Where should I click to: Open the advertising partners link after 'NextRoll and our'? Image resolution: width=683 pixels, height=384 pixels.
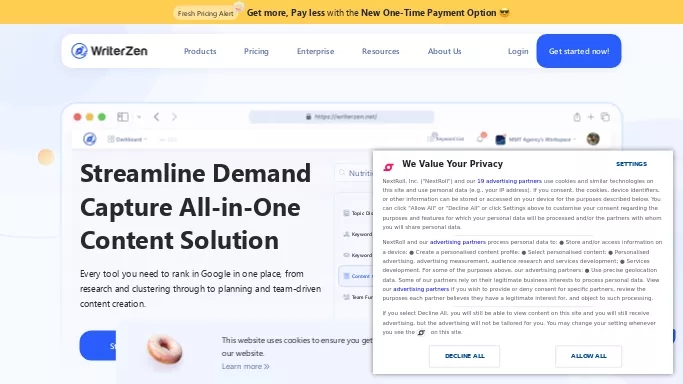(x=457, y=242)
